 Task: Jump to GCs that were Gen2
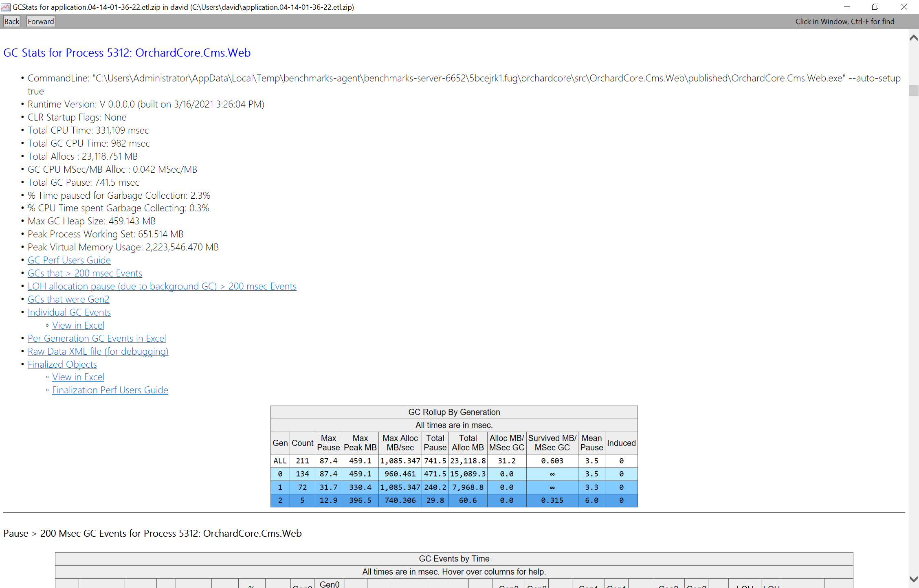(x=68, y=299)
